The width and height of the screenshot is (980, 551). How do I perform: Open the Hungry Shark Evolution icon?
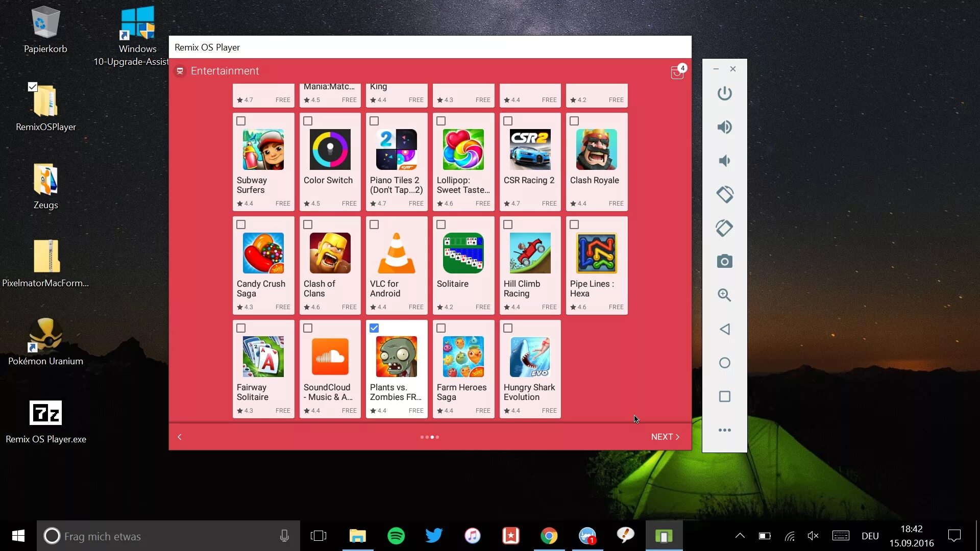tap(530, 357)
